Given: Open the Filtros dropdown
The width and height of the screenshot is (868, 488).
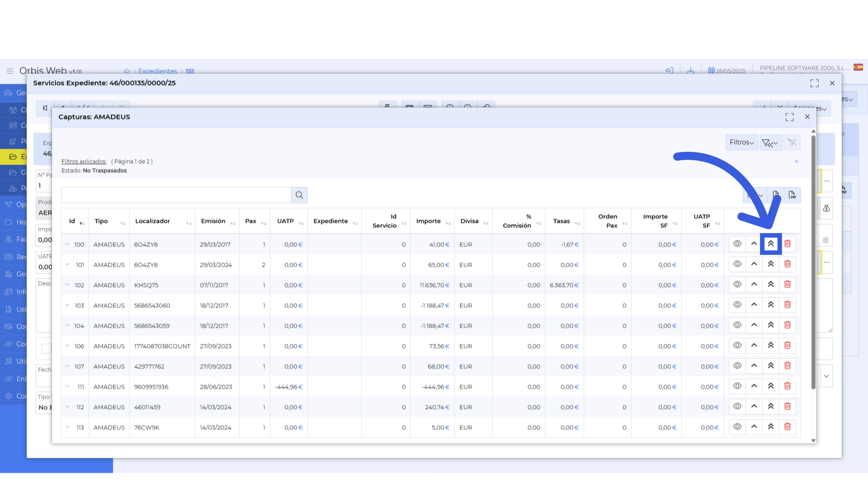Looking at the screenshot, I should coord(742,142).
